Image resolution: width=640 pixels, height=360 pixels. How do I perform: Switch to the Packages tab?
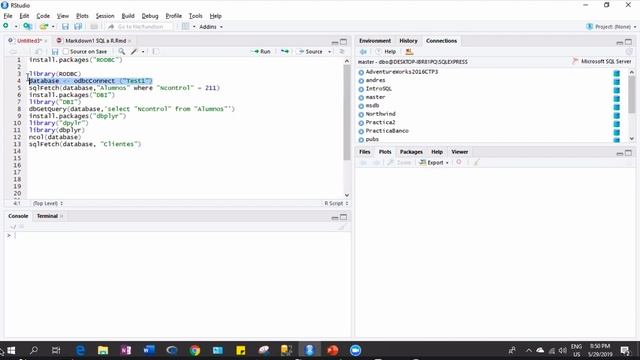pyautogui.click(x=411, y=152)
